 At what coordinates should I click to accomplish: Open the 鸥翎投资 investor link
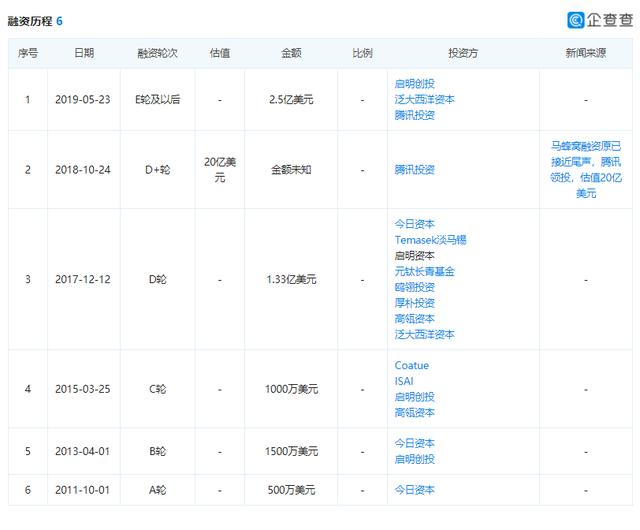414,287
